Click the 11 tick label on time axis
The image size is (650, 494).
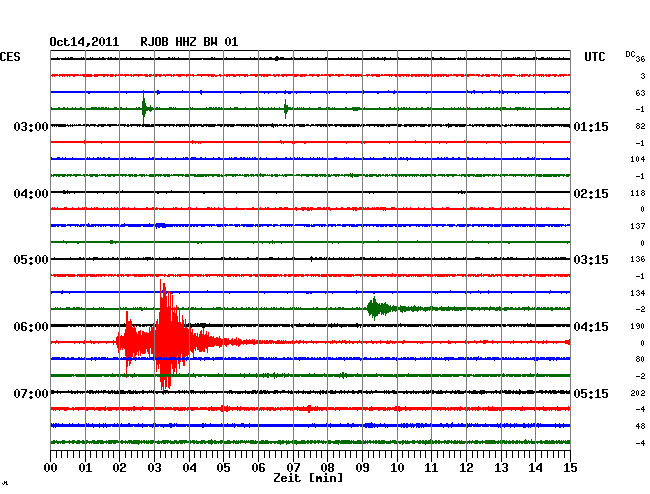coord(431,467)
